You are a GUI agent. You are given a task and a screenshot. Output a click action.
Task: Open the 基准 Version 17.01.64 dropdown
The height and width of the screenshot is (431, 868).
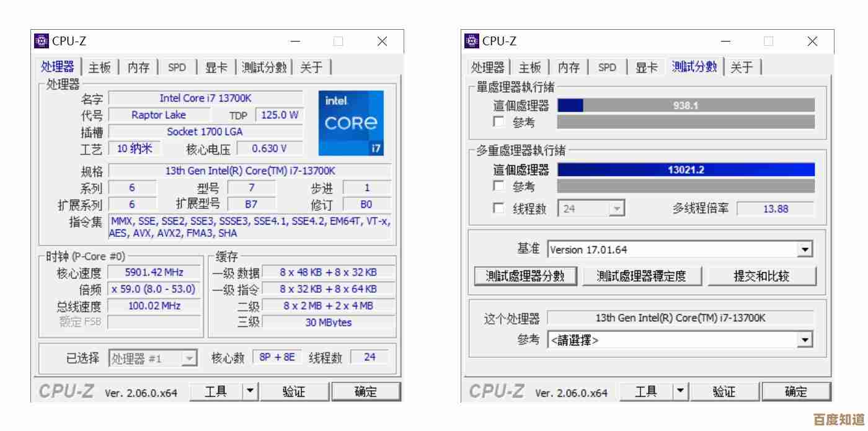(x=805, y=250)
